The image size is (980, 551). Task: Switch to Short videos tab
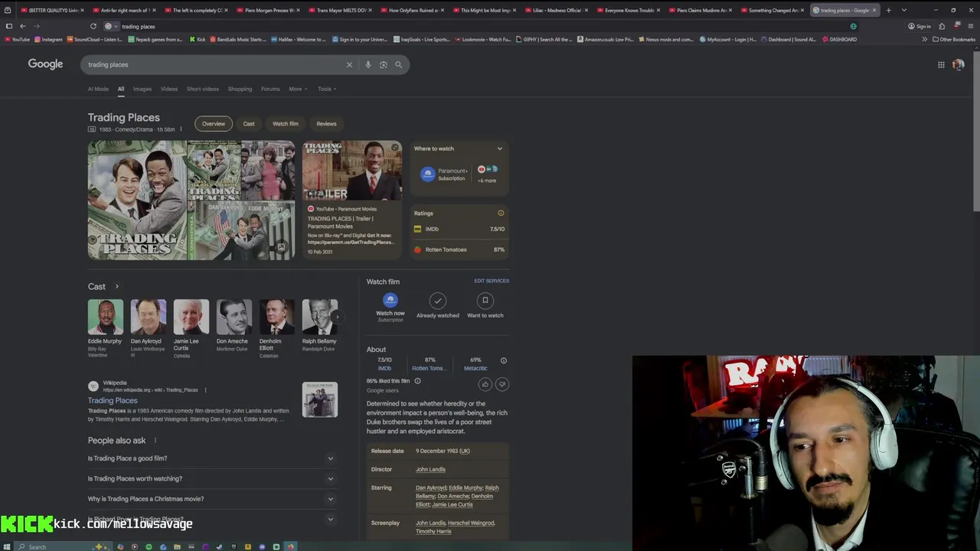[203, 89]
